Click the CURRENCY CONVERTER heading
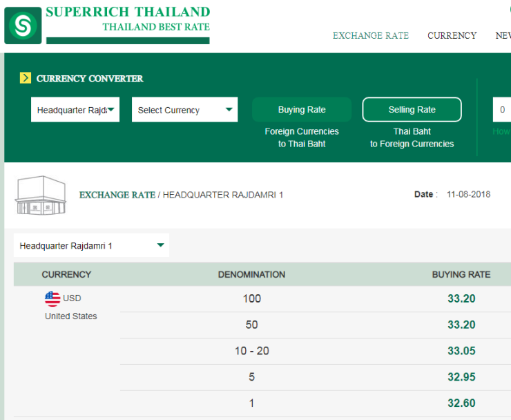Viewport: 511px width, 420px height. pyautogui.click(x=90, y=79)
